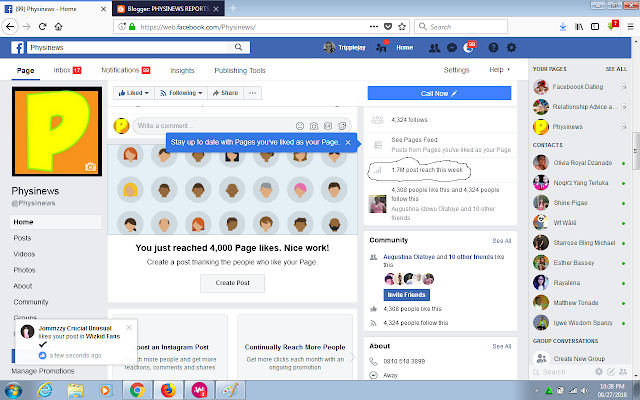
Task: Open the Quick Help question mark icon
Action: (493, 48)
